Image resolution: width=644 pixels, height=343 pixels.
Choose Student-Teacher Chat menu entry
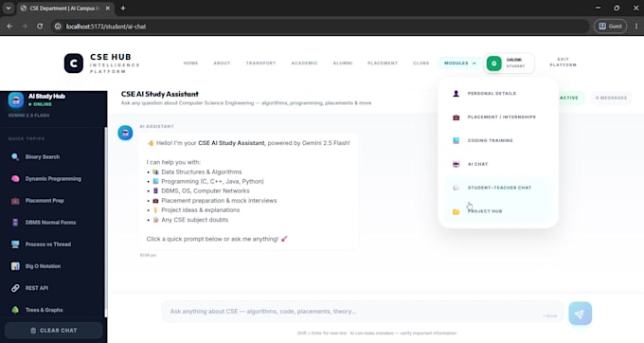pos(498,188)
